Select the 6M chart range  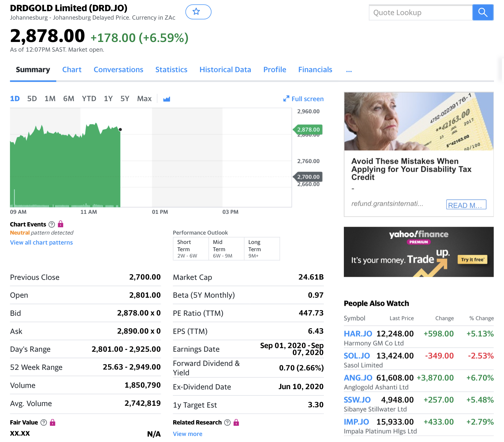click(69, 99)
